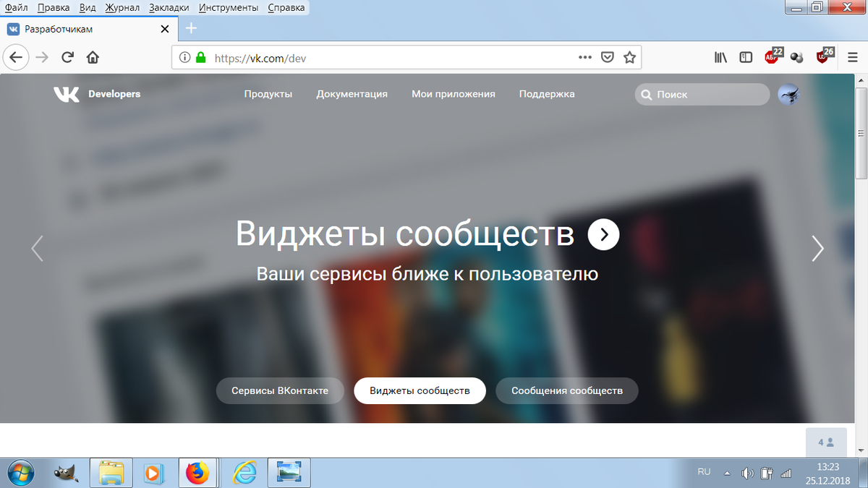The width and height of the screenshot is (868, 488).
Task: Click the grey balls extension icon
Action: (x=797, y=57)
